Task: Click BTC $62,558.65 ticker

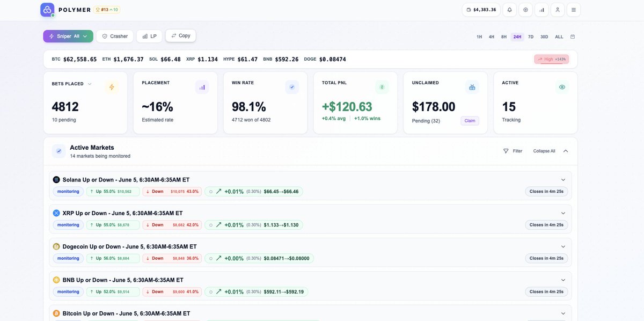Action: point(74,59)
